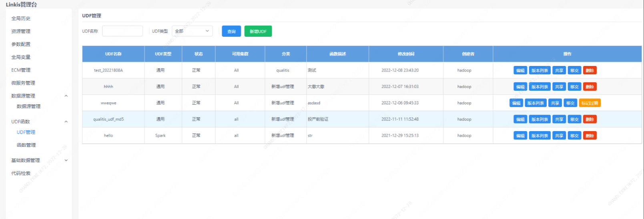The height and width of the screenshot is (219, 644).
Task: Focus the UDF名称 input field
Action: 122,31
